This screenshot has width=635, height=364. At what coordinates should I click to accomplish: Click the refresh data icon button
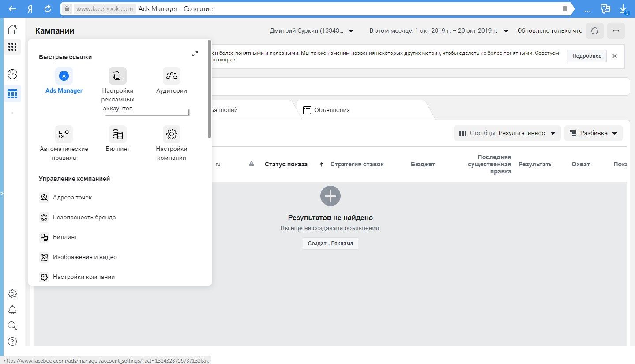(594, 31)
